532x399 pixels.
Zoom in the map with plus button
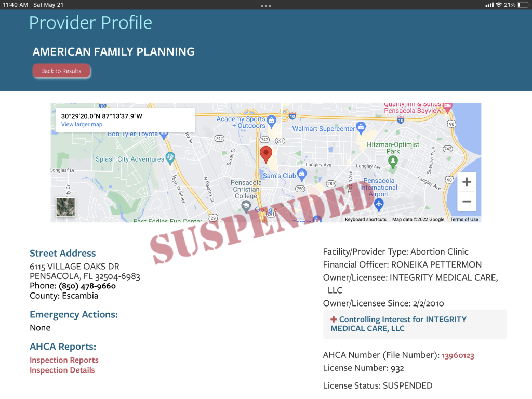pyautogui.click(x=467, y=182)
